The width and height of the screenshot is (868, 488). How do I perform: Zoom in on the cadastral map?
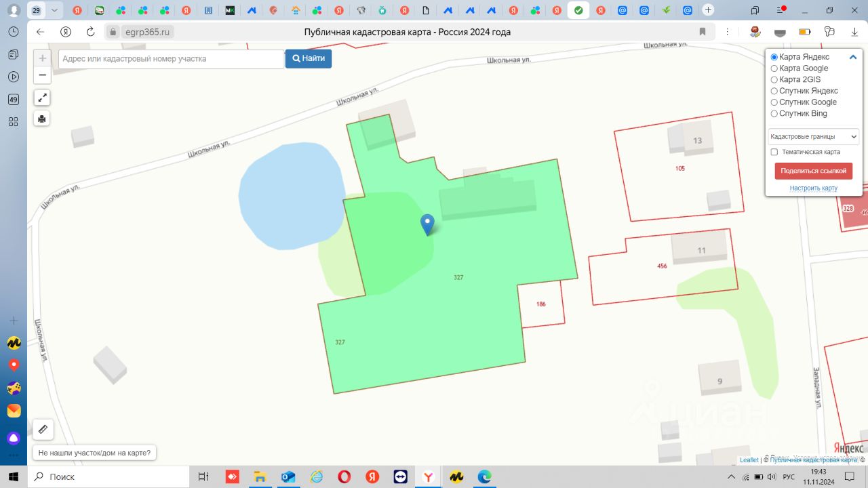point(42,58)
